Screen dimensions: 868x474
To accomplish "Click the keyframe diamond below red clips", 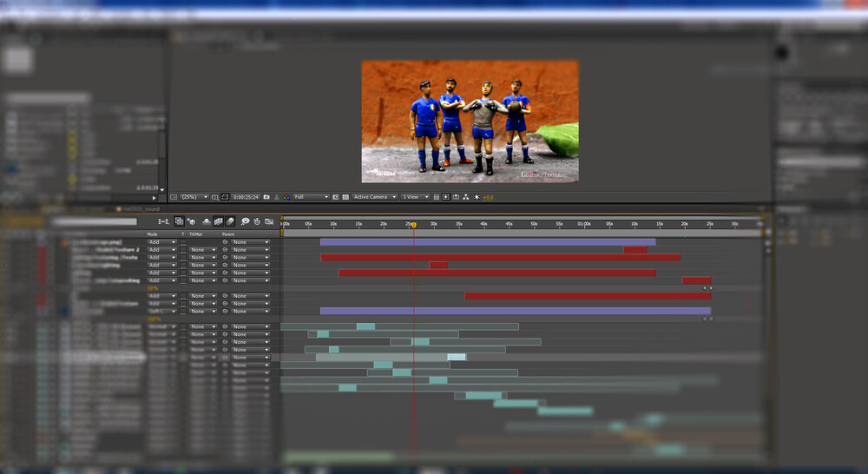I will pyautogui.click(x=705, y=288).
